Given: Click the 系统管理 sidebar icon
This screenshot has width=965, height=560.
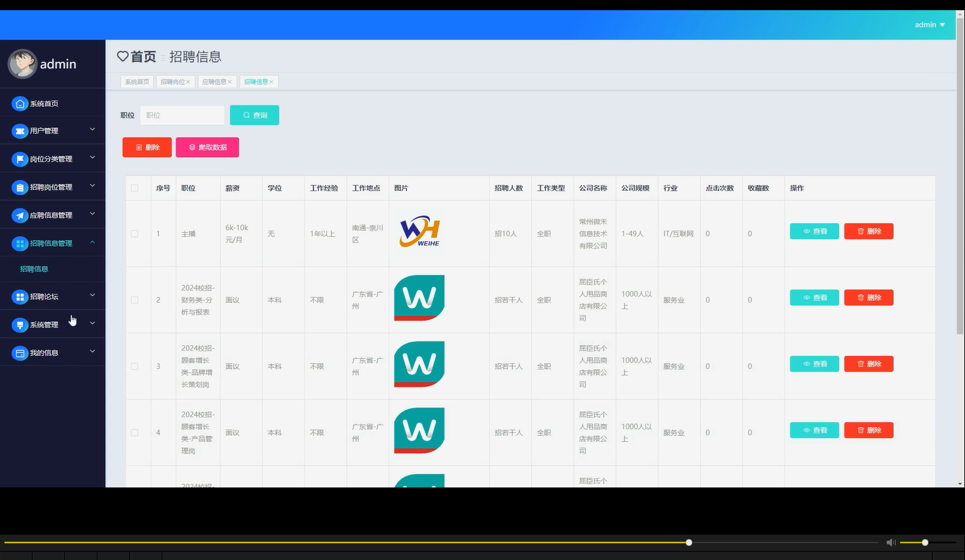Looking at the screenshot, I should pyautogui.click(x=20, y=325).
